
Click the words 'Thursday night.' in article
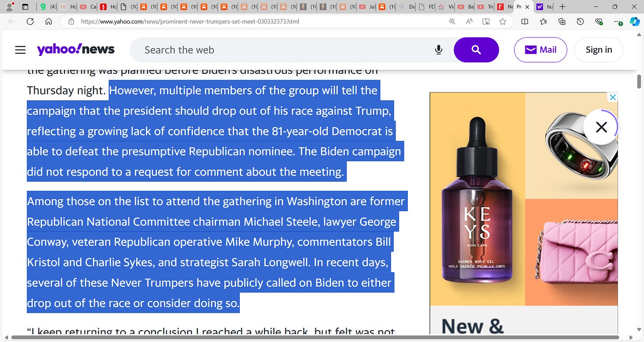click(66, 90)
